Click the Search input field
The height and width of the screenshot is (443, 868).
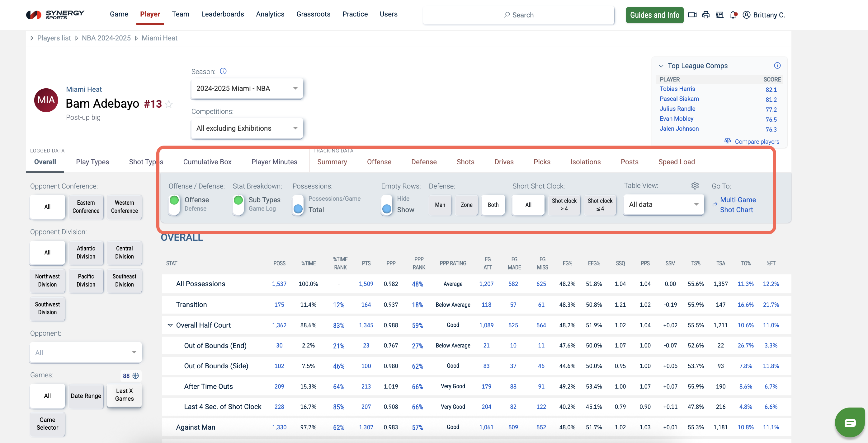(x=519, y=15)
